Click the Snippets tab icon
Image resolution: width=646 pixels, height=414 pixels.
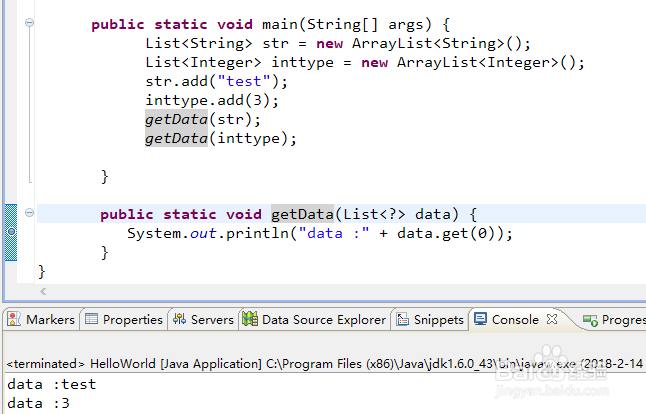coord(403,319)
